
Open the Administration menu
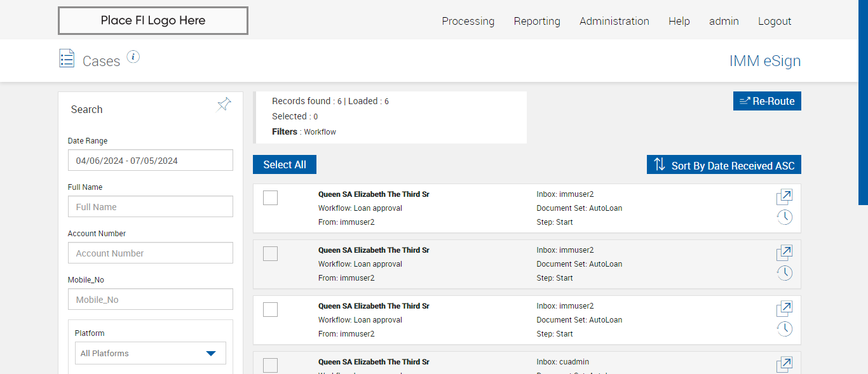point(614,21)
